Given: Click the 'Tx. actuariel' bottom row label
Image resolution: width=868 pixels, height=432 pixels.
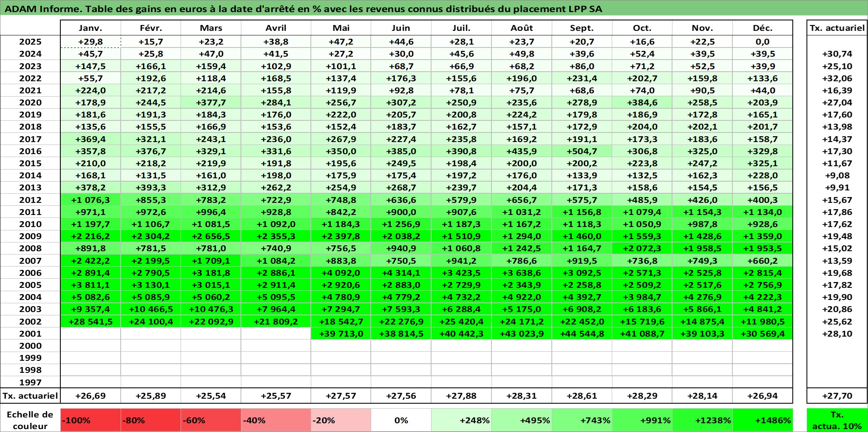Looking at the screenshot, I should [x=30, y=396].
